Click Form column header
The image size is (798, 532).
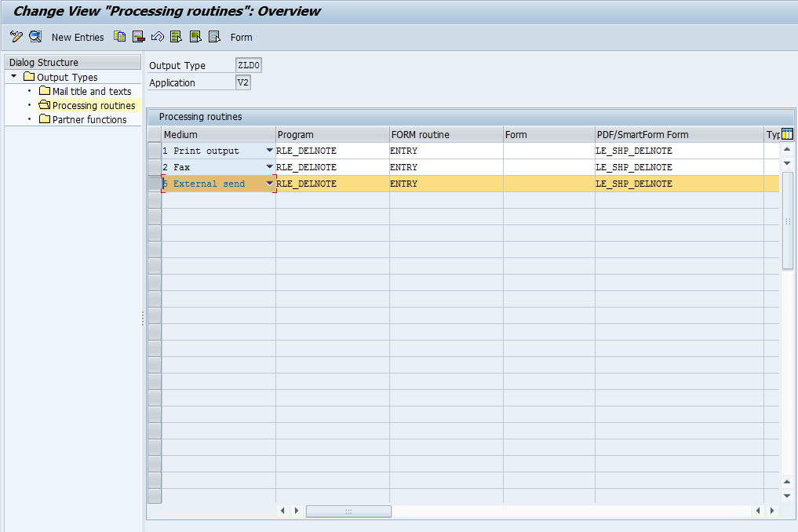(x=549, y=134)
